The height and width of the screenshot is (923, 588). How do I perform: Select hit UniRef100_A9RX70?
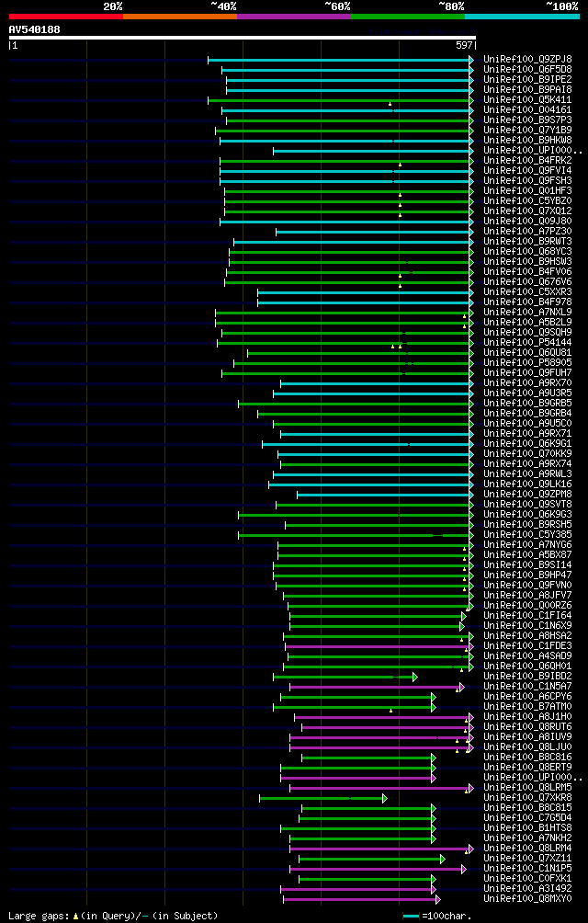(527, 382)
